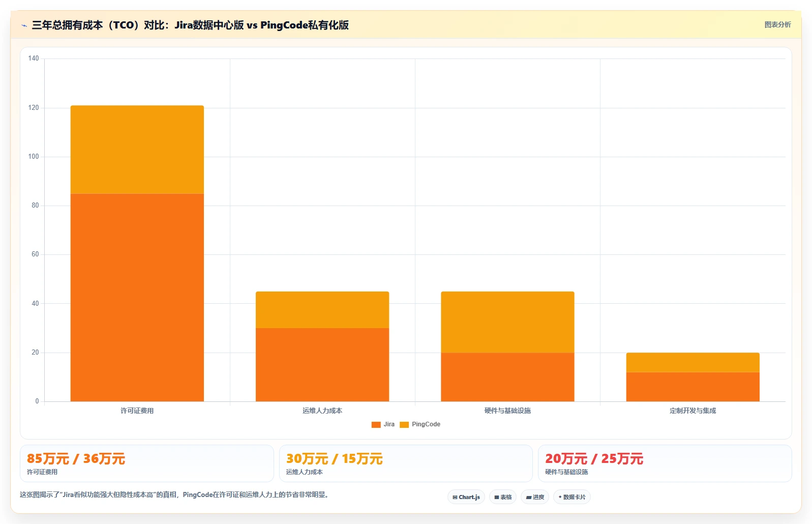Click the summary sentence below the data cards
This screenshot has width=812, height=524.
[175, 494]
